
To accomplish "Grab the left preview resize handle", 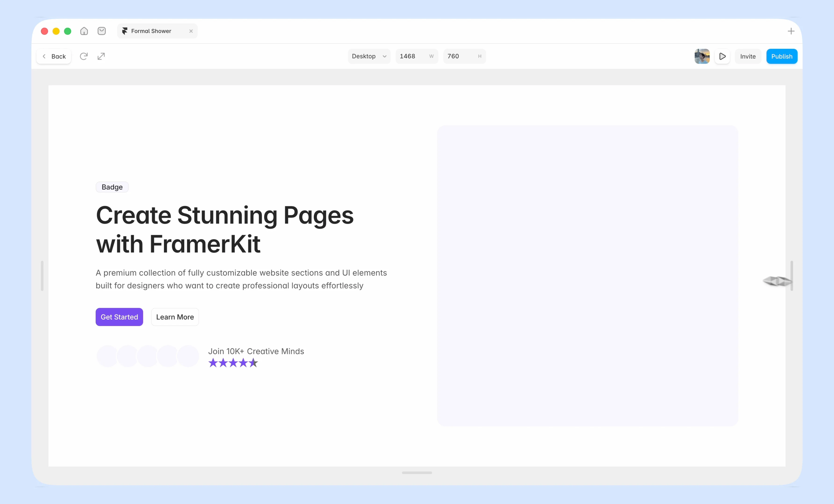I will 42,276.
